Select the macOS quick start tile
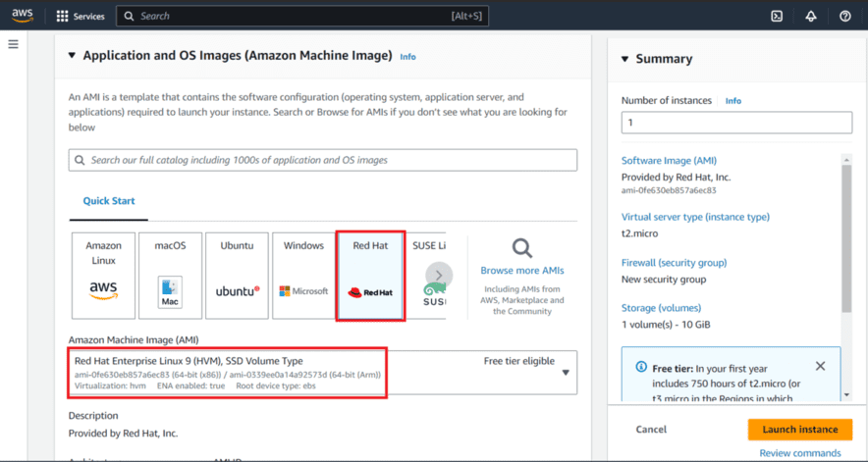The image size is (868, 462). 170,276
